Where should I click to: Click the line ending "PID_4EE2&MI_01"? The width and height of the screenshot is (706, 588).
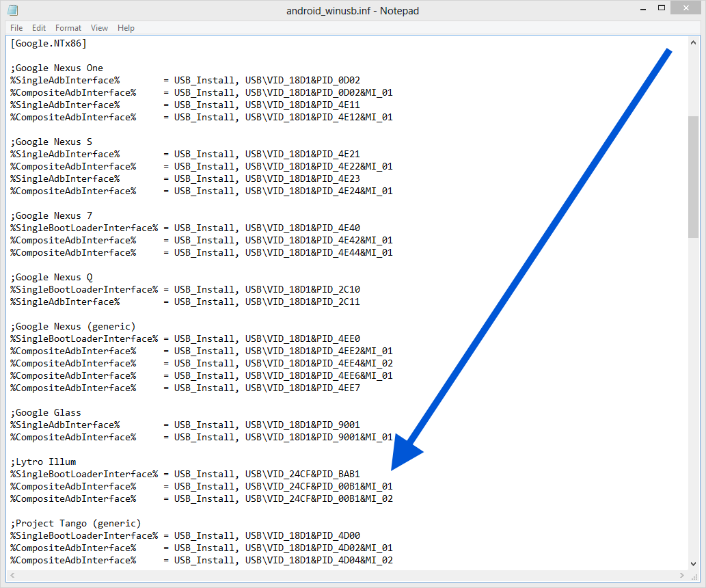click(201, 351)
